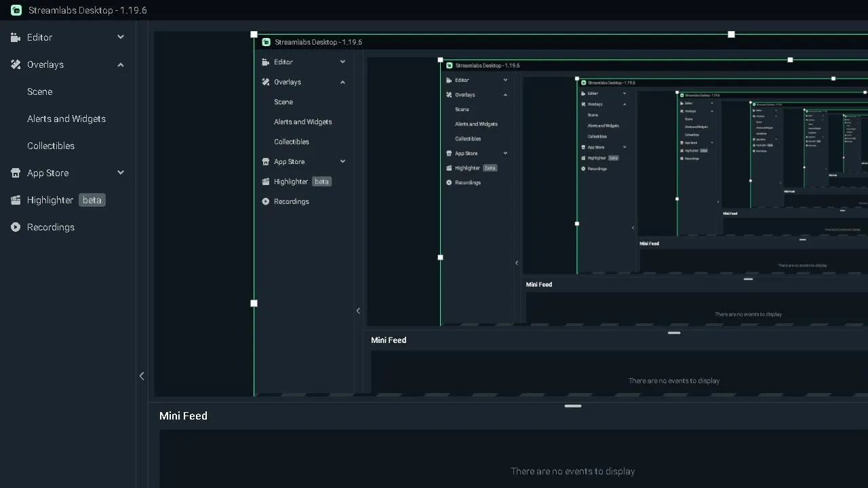The width and height of the screenshot is (868, 488).
Task: Click the Streamlabs Desktop - 1.19.6 title text
Action: tap(87, 10)
